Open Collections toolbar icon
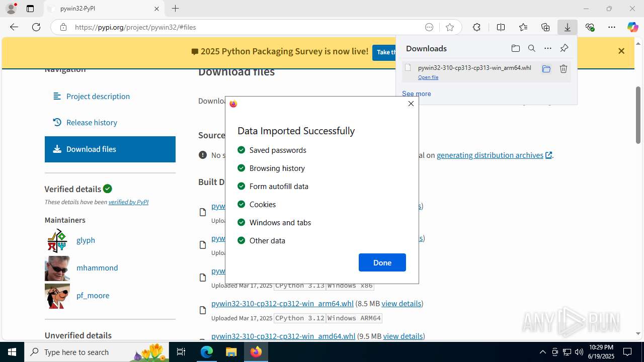Viewport: 644px width, 362px height. (545, 27)
